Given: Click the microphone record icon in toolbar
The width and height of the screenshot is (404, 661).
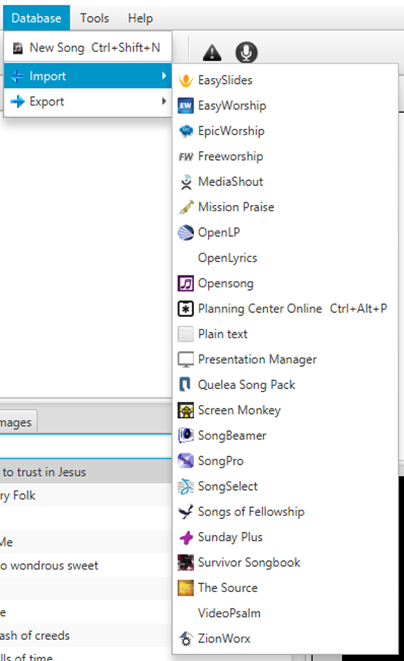Looking at the screenshot, I should click(x=246, y=53).
